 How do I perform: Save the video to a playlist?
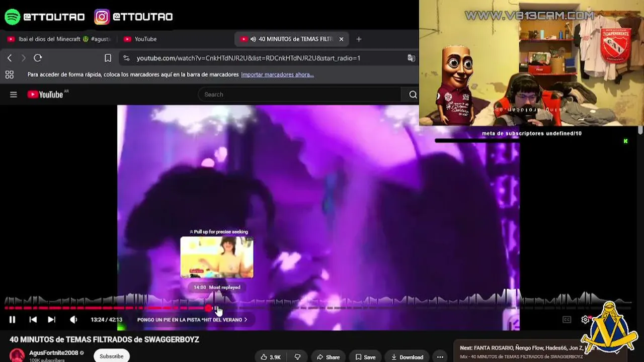[x=365, y=357]
